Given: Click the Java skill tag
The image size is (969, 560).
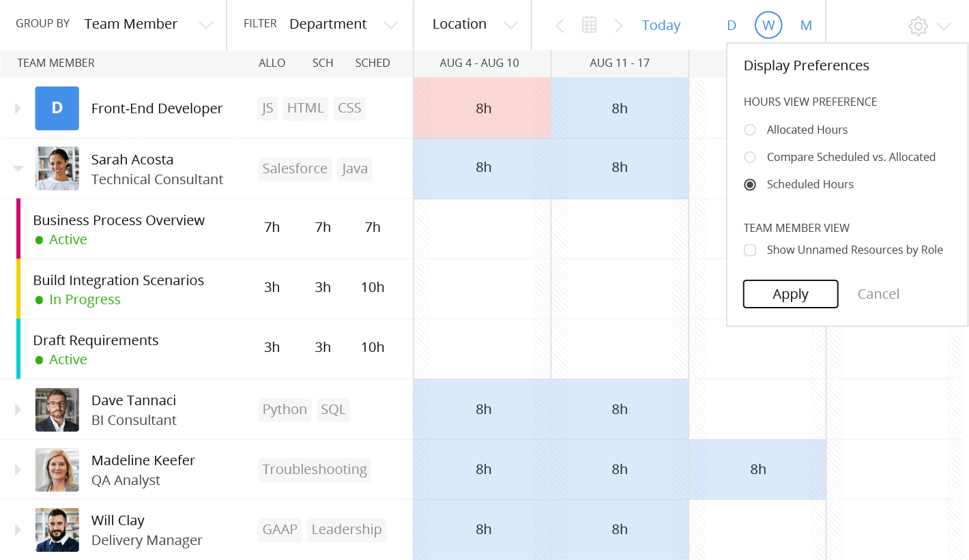Looking at the screenshot, I should (x=355, y=168).
